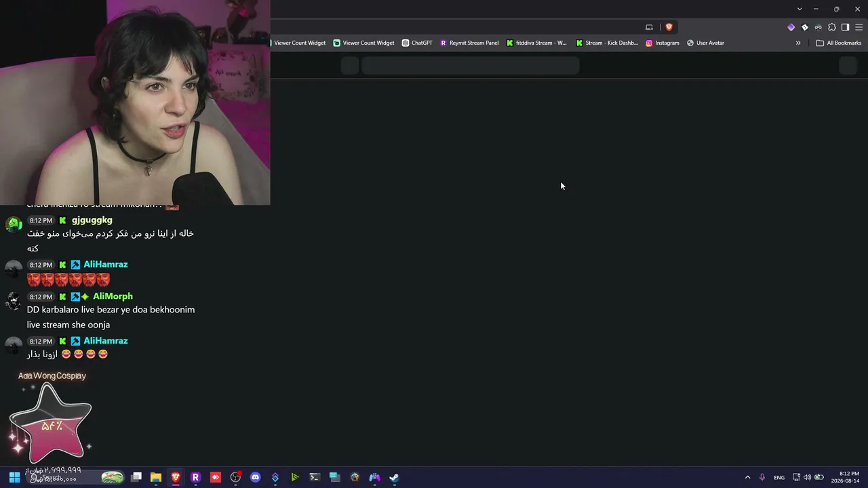Open the second Viewer Count Widget bookmark
This screenshot has width=868, height=488.
[363, 43]
